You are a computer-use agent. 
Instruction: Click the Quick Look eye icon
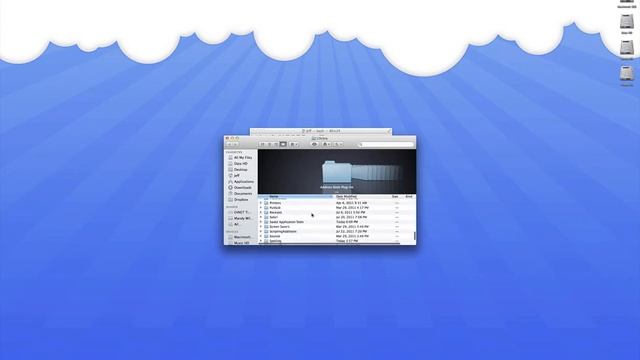[x=314, y=144]
